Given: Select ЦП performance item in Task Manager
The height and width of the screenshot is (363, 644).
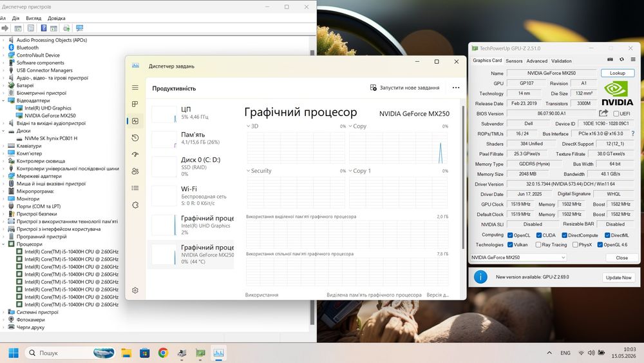Looking at the screenshot, I should pos(191,113).
